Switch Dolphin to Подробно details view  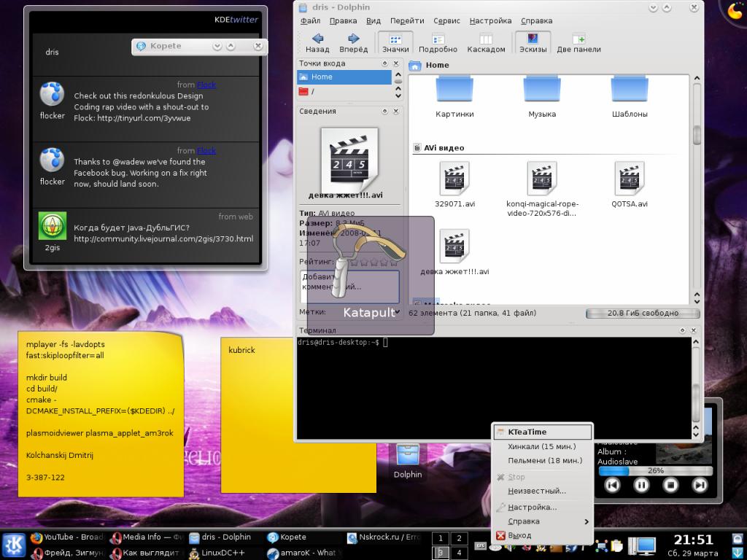pyautogui.click(x=438, y=43)
